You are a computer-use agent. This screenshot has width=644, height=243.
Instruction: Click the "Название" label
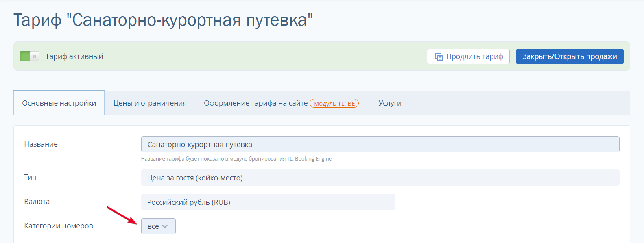(41, 144)
